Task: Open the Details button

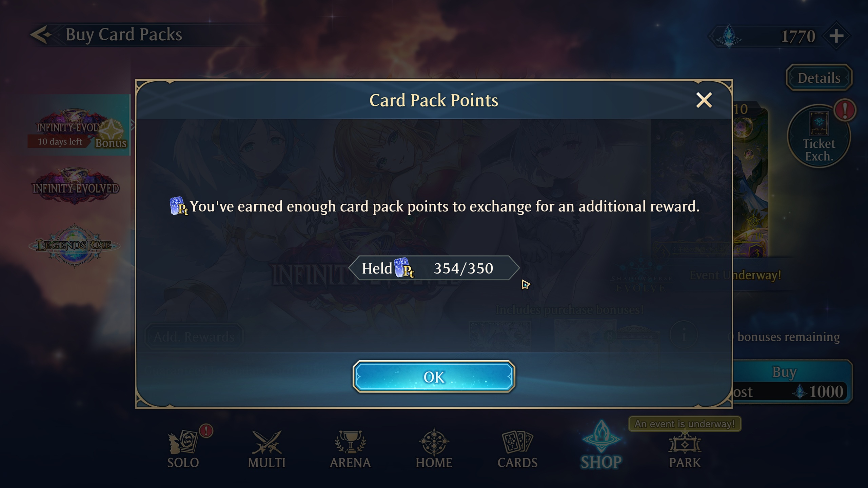Action: point(819,78)
